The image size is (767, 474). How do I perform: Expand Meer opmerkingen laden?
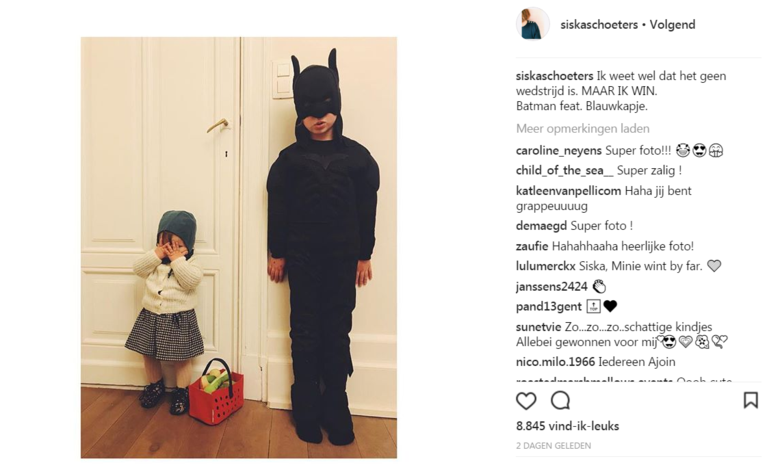[x=583, y=129]
